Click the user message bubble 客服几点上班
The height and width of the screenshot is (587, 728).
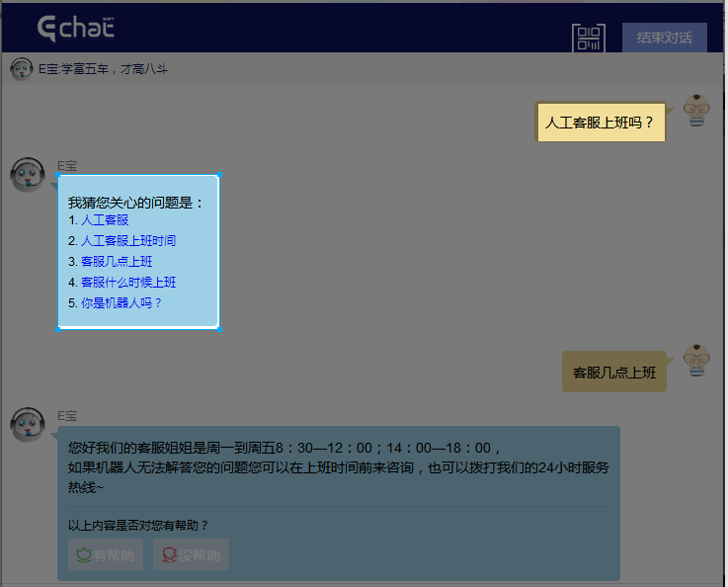pyautogui.click(x=613, y=372)
